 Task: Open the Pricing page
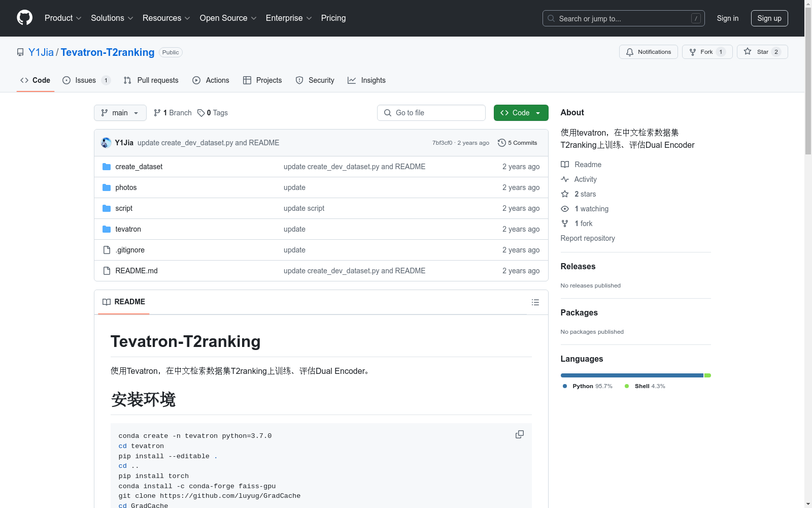333,18
